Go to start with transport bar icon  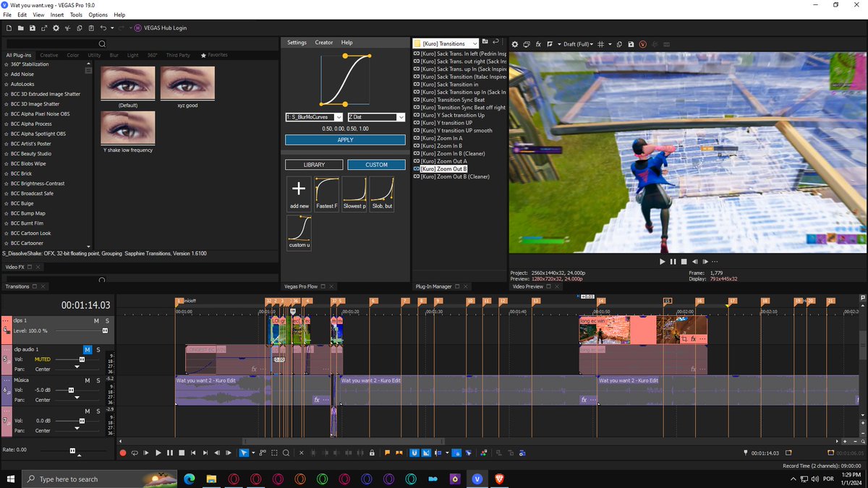click(193, 453)
